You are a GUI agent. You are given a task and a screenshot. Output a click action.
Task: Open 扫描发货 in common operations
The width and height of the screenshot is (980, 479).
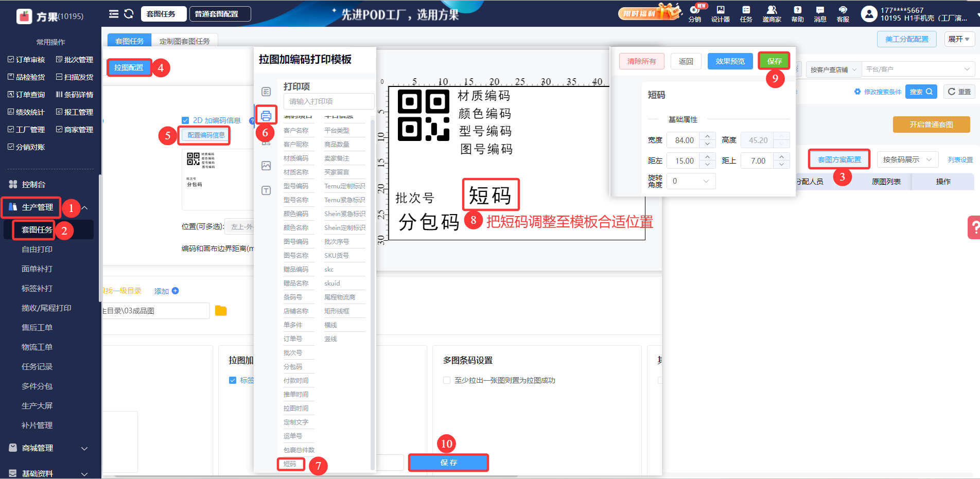pyautogui.click(x=75, y=77)
